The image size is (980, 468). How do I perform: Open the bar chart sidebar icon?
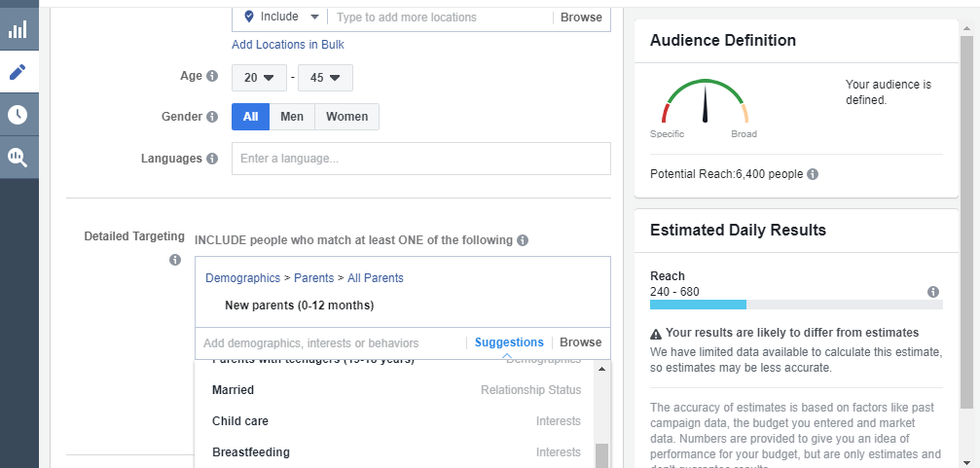[18, 28]
